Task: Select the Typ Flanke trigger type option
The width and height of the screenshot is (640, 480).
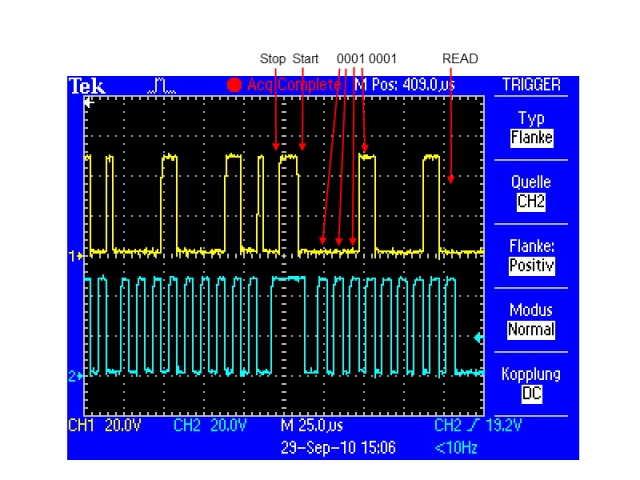Action: coord(531,129)
